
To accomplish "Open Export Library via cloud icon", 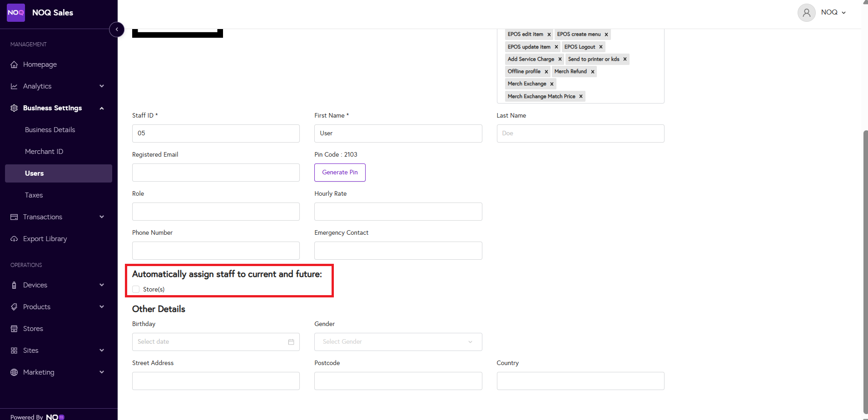I will (14, 239).
